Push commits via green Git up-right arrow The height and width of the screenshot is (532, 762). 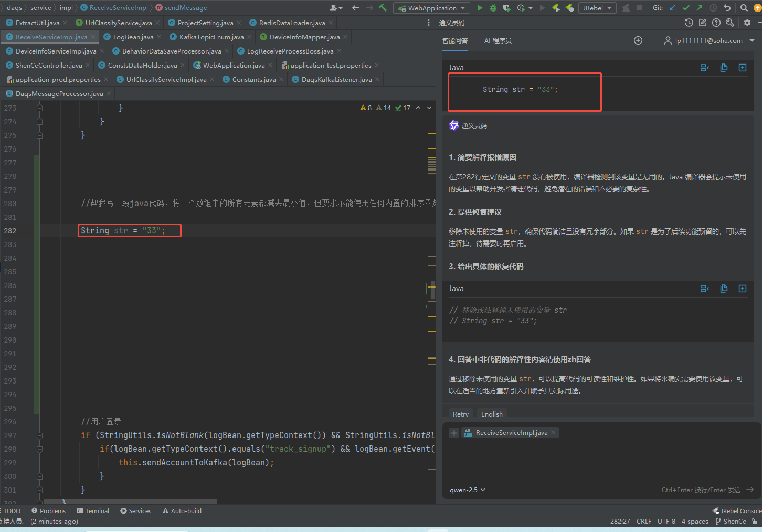(x=700, y=8)
